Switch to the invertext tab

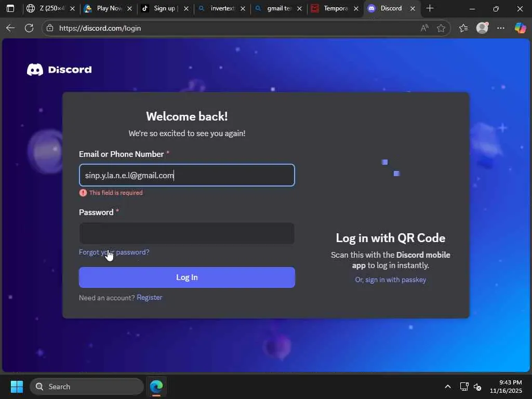click(x=221, y=8)
